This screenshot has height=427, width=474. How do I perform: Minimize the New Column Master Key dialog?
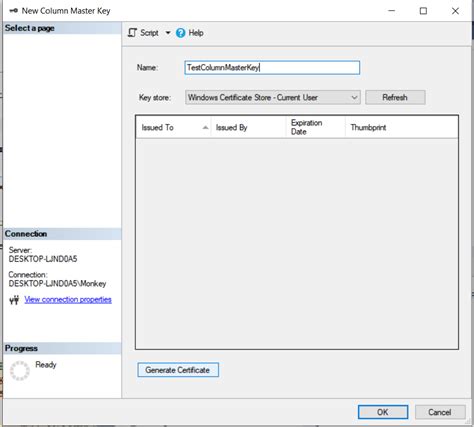coord(392,11)
